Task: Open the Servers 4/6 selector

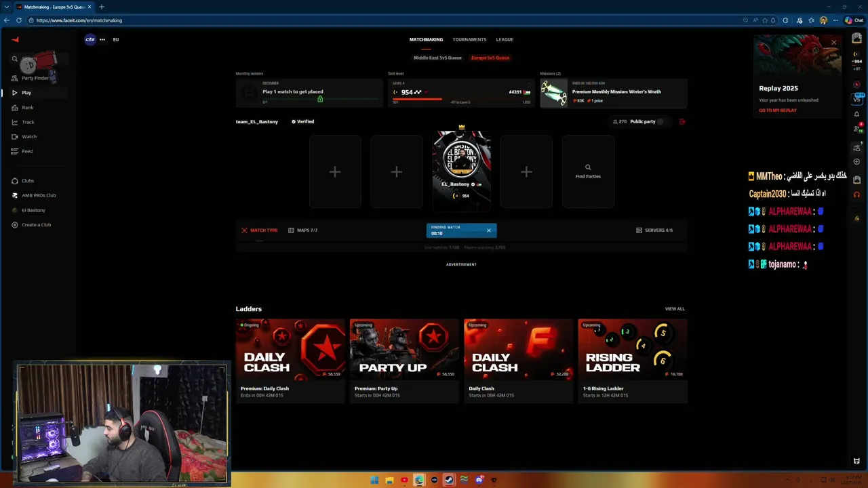Action: [x=654, y=230]
